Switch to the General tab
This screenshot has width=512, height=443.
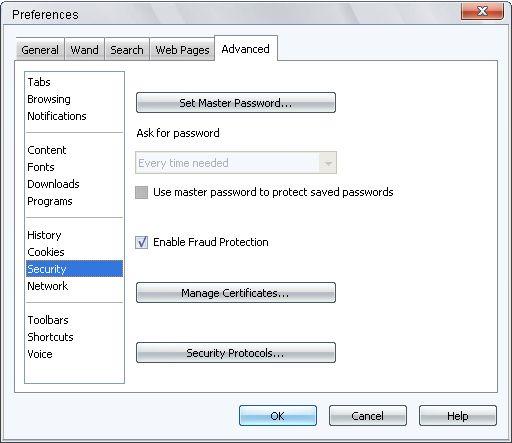[x=40, y=50]
